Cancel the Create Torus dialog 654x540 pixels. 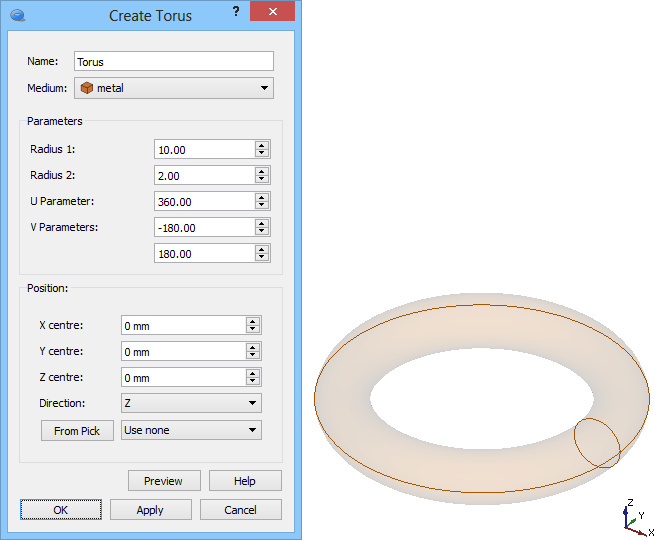(x=241, y=510)
